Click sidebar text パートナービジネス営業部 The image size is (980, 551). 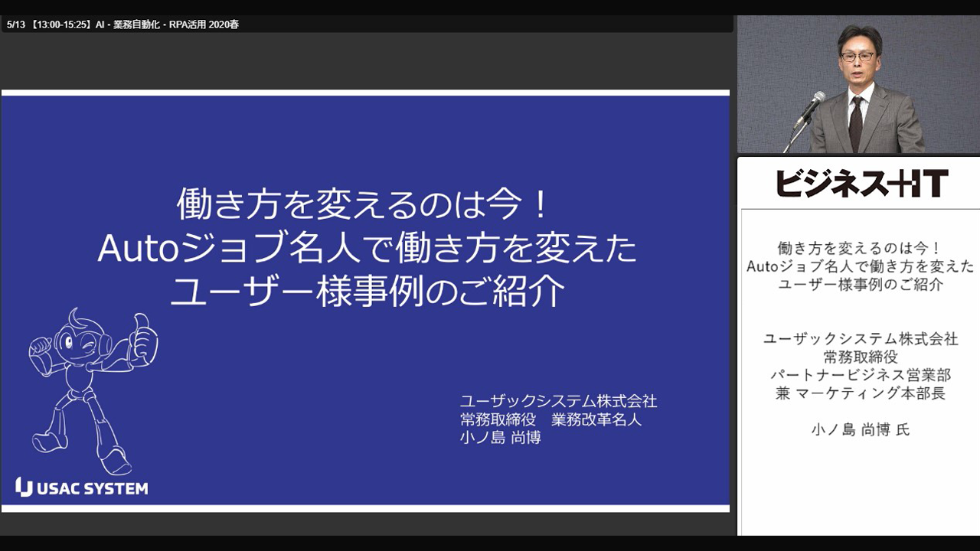click(861, 376)
